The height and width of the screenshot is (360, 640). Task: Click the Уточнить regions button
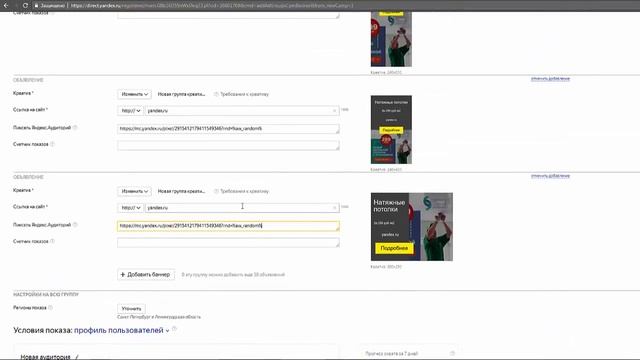click(x=131, y=309)
